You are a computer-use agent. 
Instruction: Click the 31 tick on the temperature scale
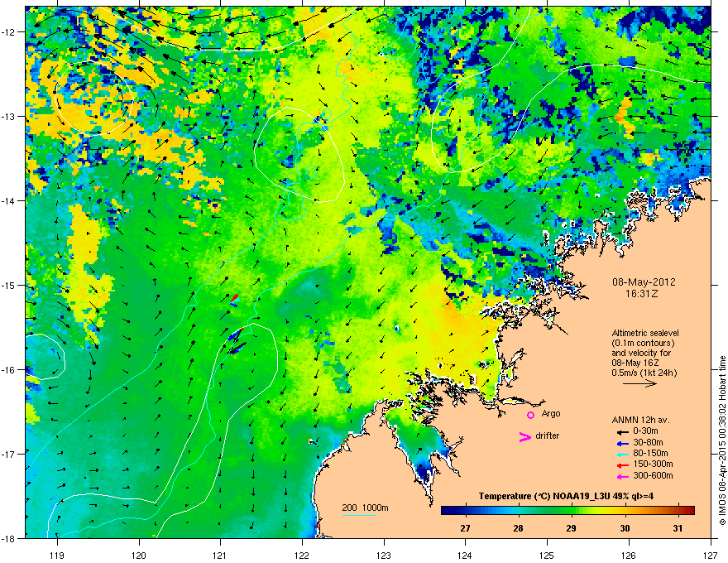click(678, 528)
